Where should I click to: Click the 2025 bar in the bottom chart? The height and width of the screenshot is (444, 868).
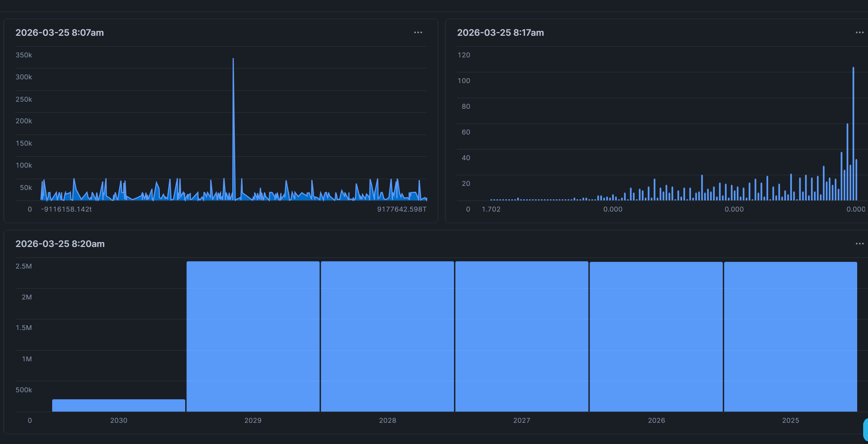tap(790, 336)
